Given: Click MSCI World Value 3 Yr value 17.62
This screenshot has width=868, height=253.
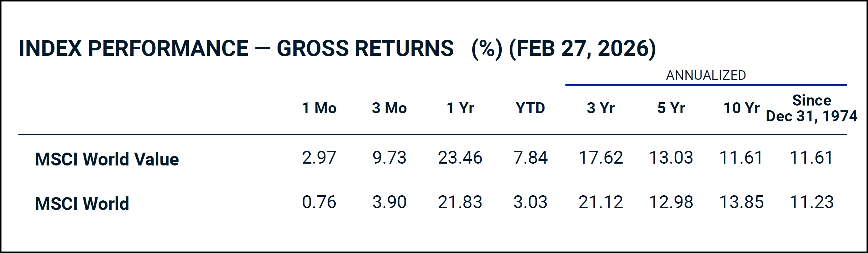Looking at the screenshot, I should click(x=601, y=158).
